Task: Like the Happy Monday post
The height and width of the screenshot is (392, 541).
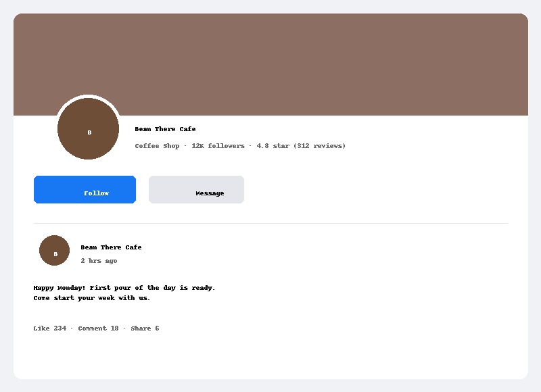Action: pyautogui.click(x=49, y=328)
